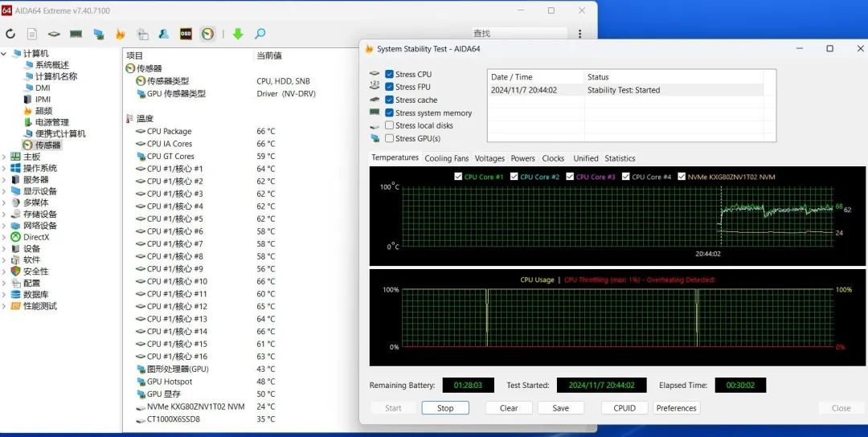Select 传感器 in the tree
The height and width of the screenshot is (437, 868).
coord(48,145)
